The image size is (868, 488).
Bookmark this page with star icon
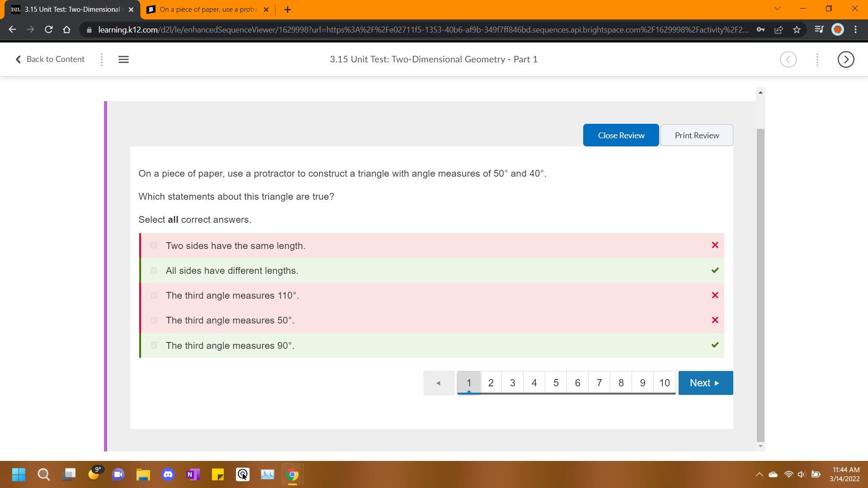[797, 30]
